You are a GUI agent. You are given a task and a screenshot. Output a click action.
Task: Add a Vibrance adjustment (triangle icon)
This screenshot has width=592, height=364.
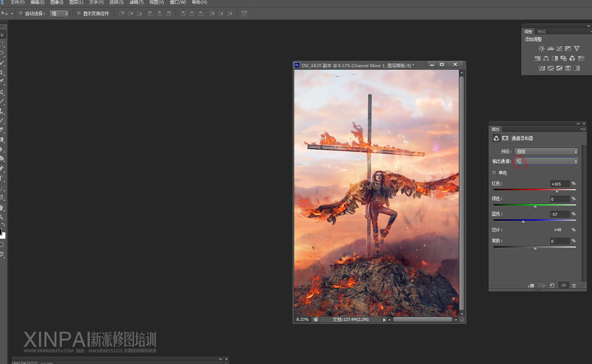[577, 49]
